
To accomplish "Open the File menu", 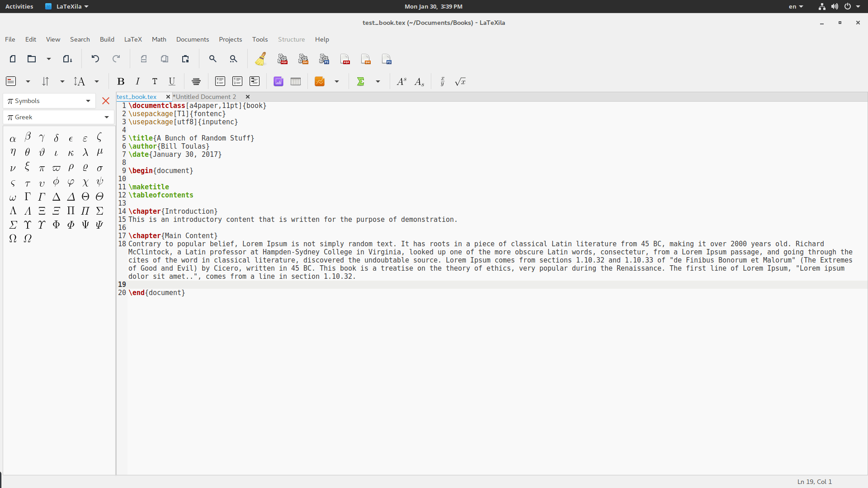I will tap(10, 39).
